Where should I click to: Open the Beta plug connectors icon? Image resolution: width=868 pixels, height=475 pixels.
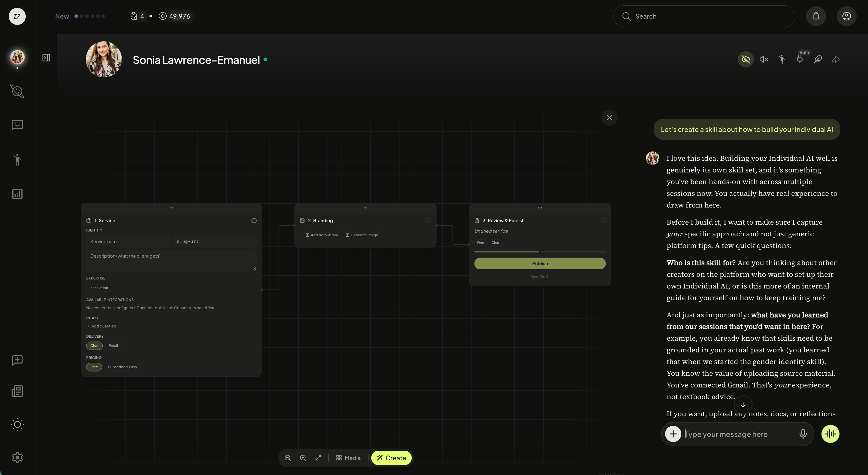[800, 60]
